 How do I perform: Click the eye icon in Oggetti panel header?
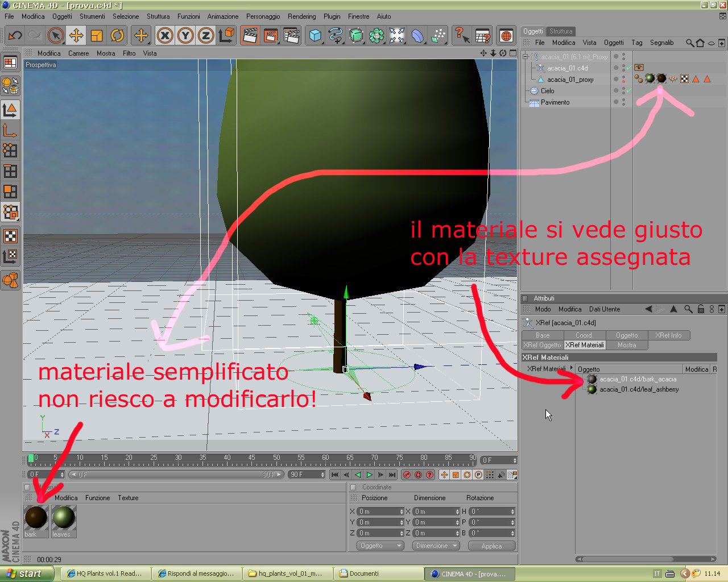point(711,43)
